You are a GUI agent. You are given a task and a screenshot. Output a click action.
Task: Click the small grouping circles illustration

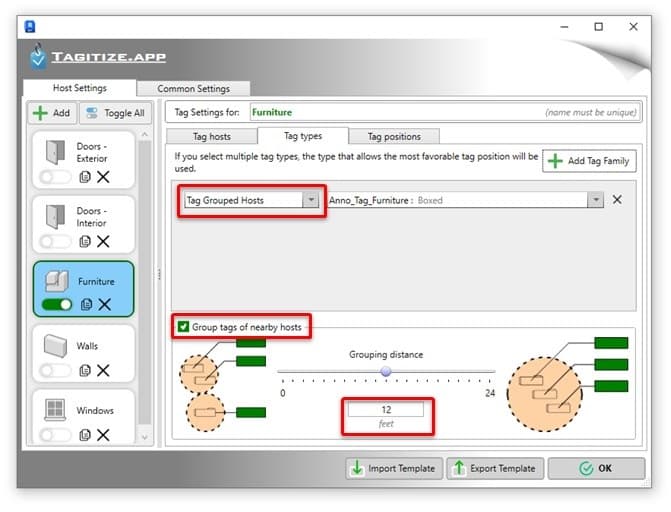223,384
